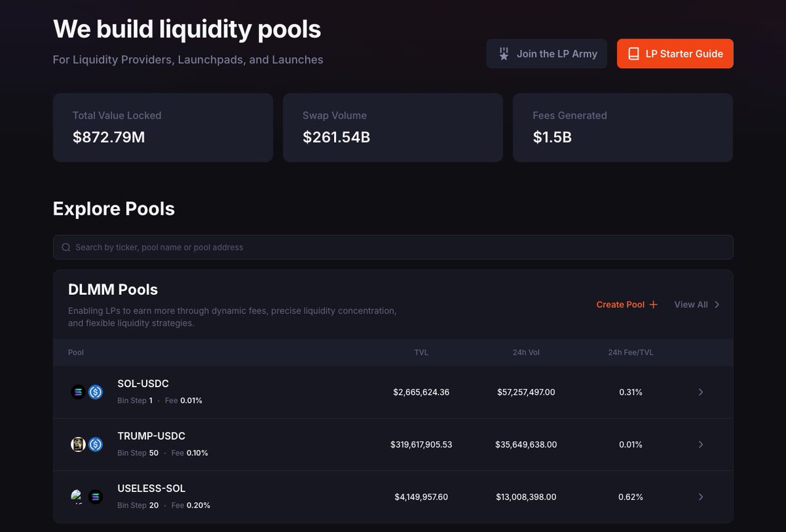The image size is (786, 532).
Task: Open the View All DLMM pools link
Action: (697, 305)
